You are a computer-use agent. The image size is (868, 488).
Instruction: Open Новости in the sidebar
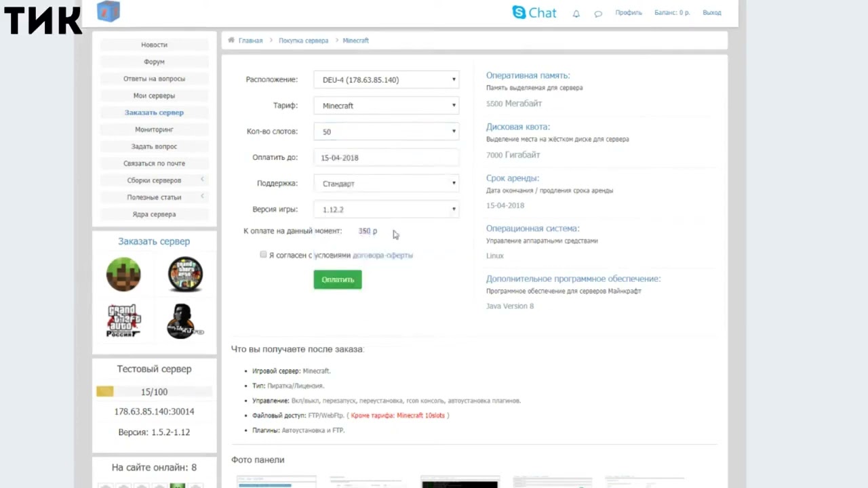(154, 45)
